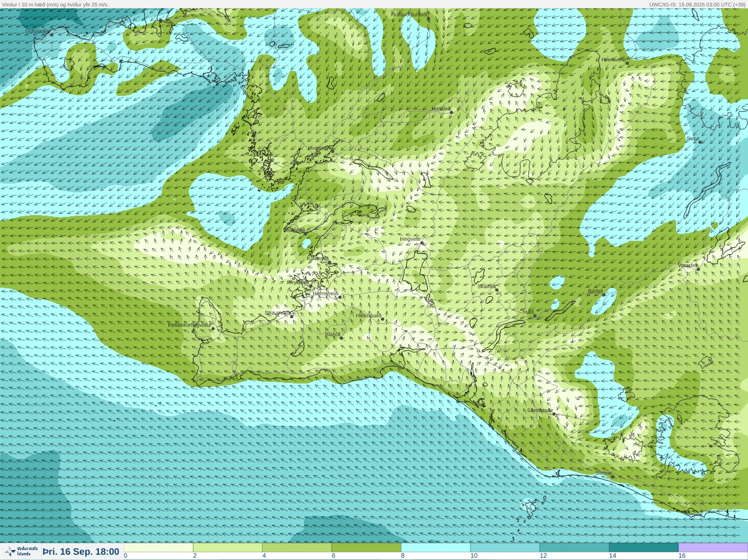
Task: Click the Húsafell station label
Action: point(441,109)
